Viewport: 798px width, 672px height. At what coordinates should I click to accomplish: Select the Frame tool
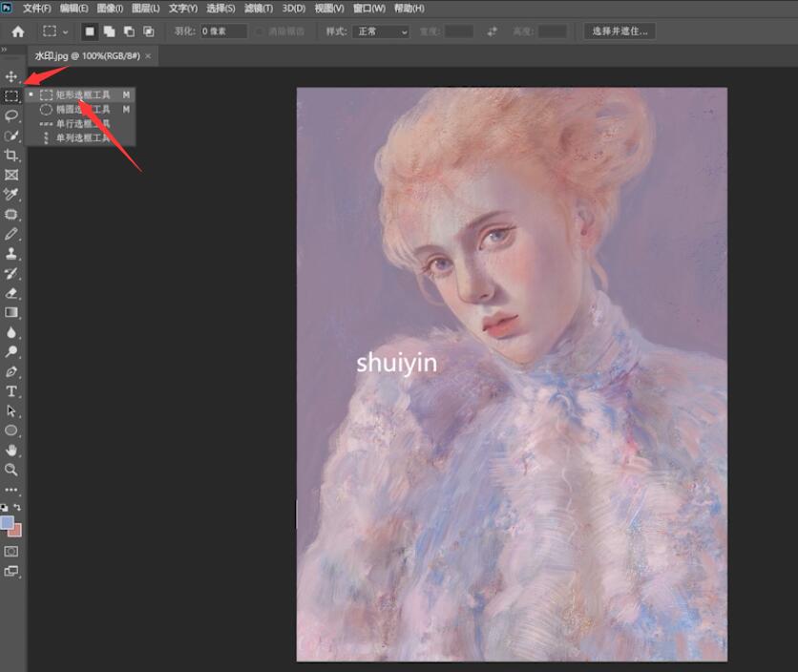pyautogui.click(x=11, y=175)
